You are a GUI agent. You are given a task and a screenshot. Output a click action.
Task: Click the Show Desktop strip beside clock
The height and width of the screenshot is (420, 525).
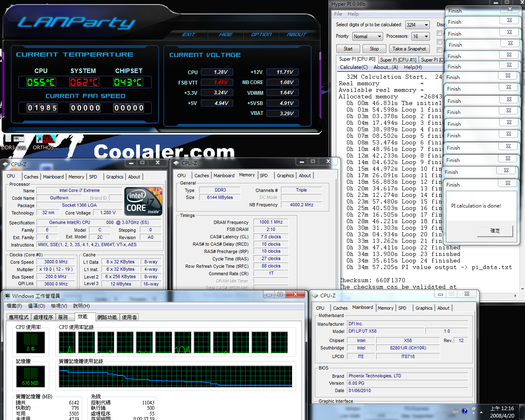point(521,412)
